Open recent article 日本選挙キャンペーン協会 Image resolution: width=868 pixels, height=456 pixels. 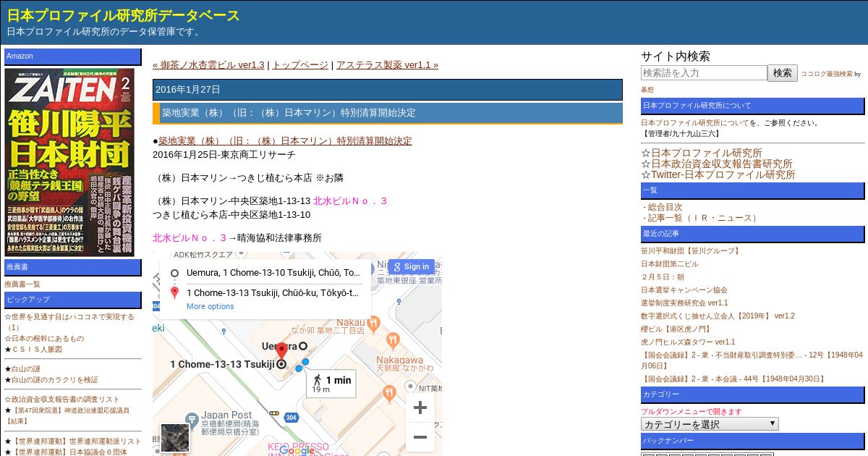click(684, 290)
